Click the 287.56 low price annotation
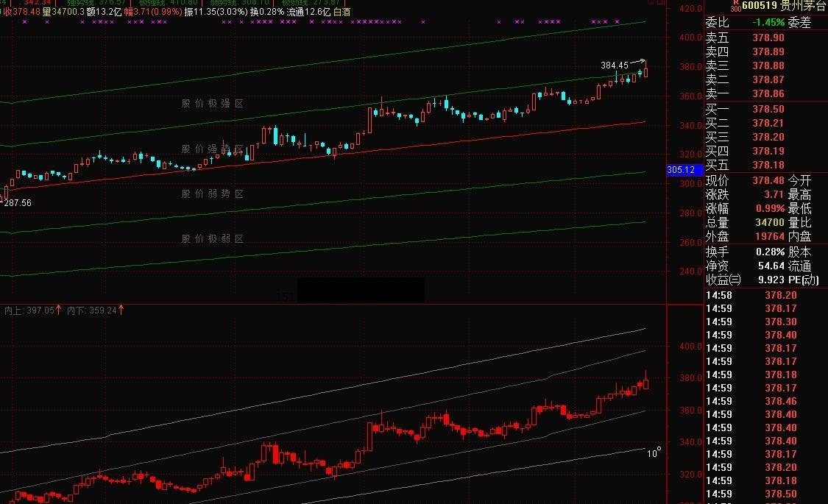 18,202
